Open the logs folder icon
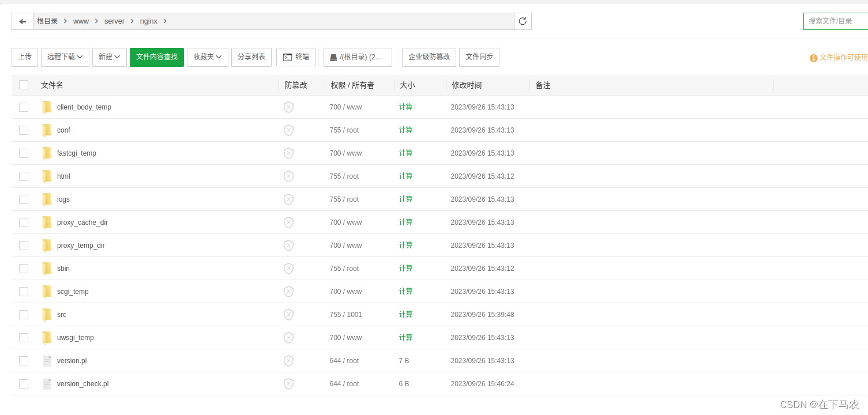 [47, 199]
